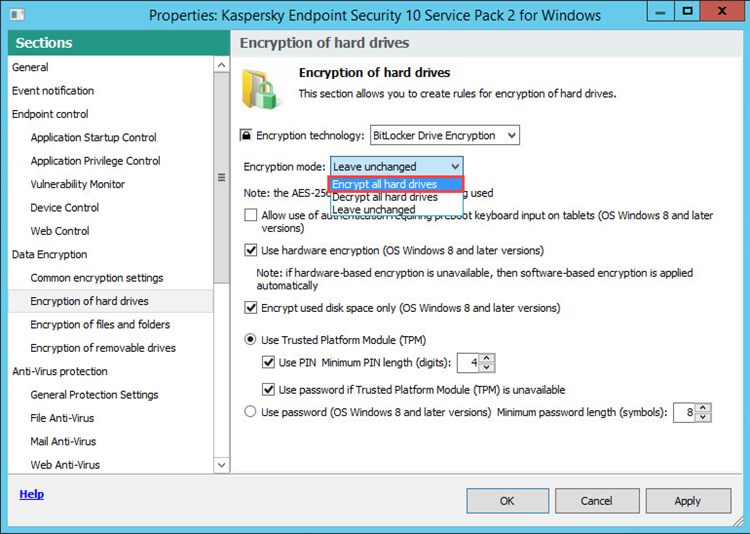Screen dimensions: 750x534
Task: Click the Cancel button
Action: click(597, 501)
